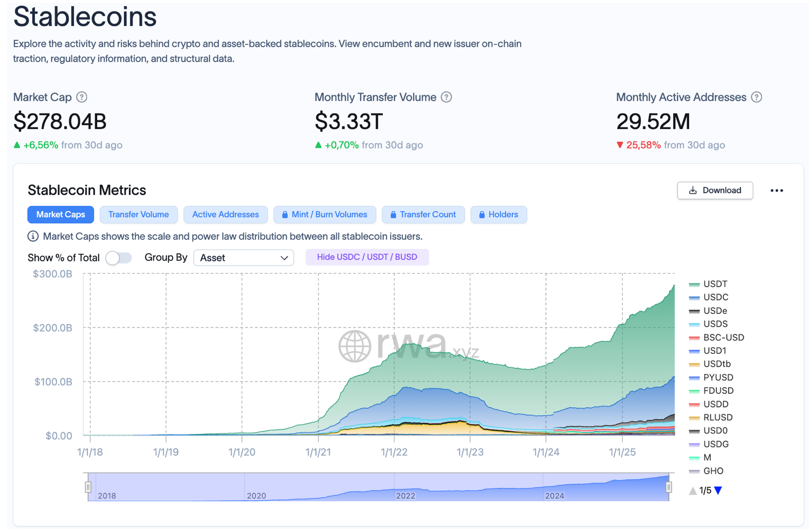Switch to the Transfer Volume tab
This screenshot has width=811, height=532.
tap(138, 215)
